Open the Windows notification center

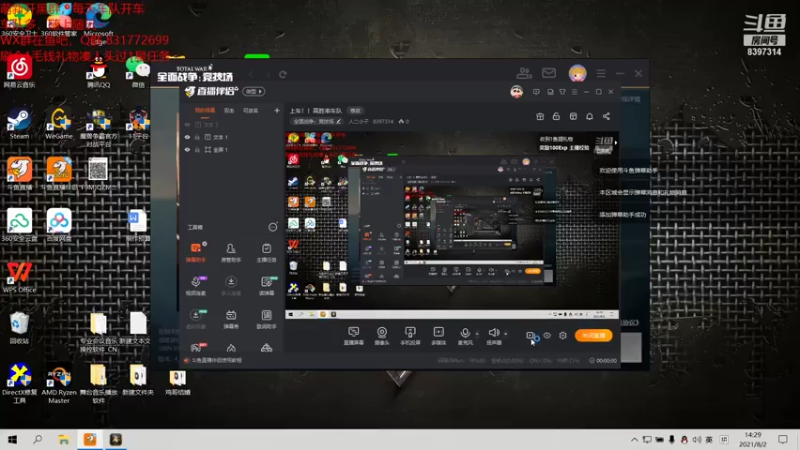[783, 439]
